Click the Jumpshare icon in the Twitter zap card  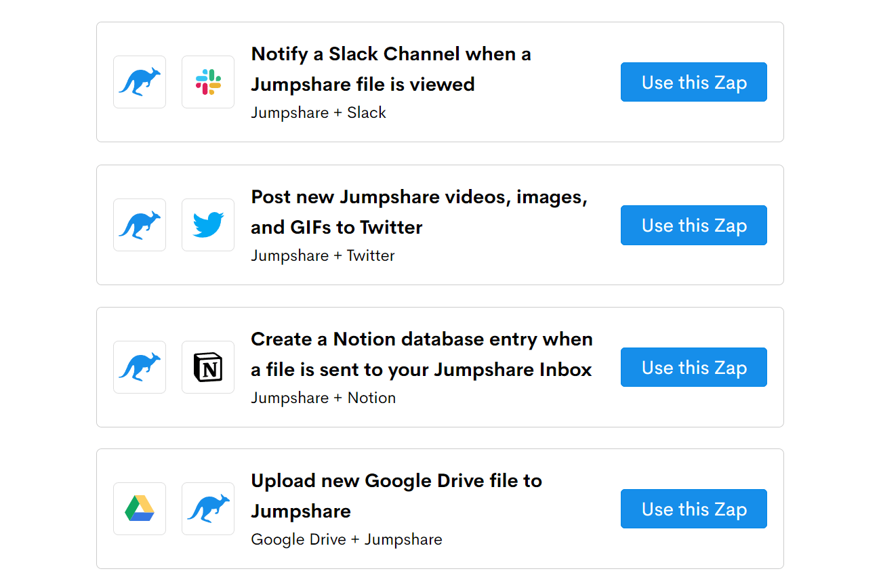(139, 224)
